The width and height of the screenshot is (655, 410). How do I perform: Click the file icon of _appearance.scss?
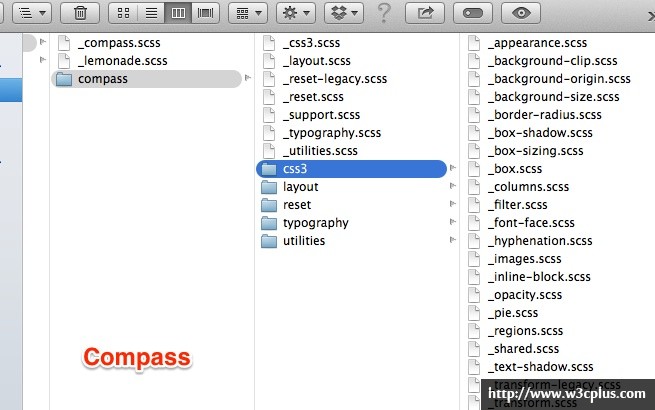(x=474, y=43)
